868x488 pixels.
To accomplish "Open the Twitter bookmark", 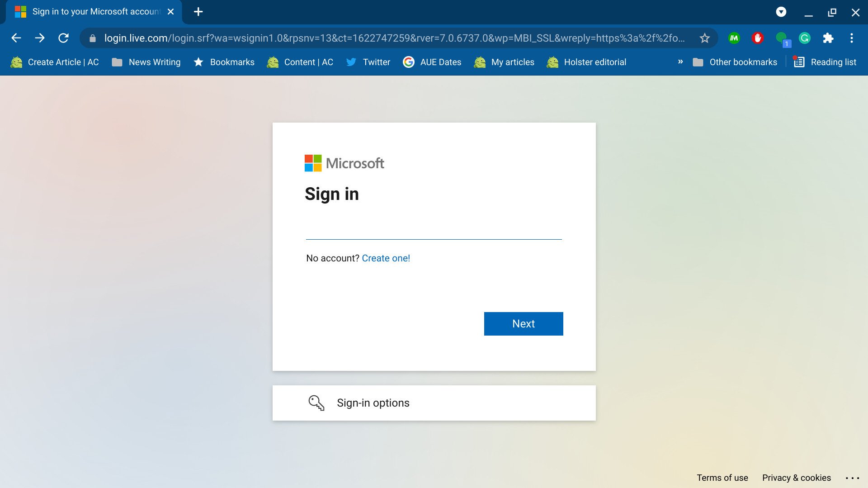I will (x=368, y=62).
